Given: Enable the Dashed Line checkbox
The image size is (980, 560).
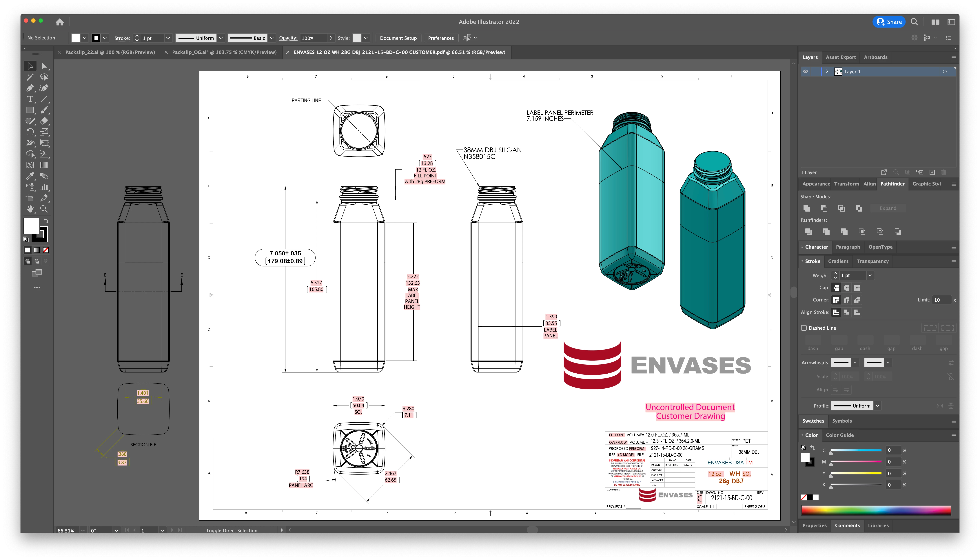Looking at the screenshot, I should click(x=804, y=328).
